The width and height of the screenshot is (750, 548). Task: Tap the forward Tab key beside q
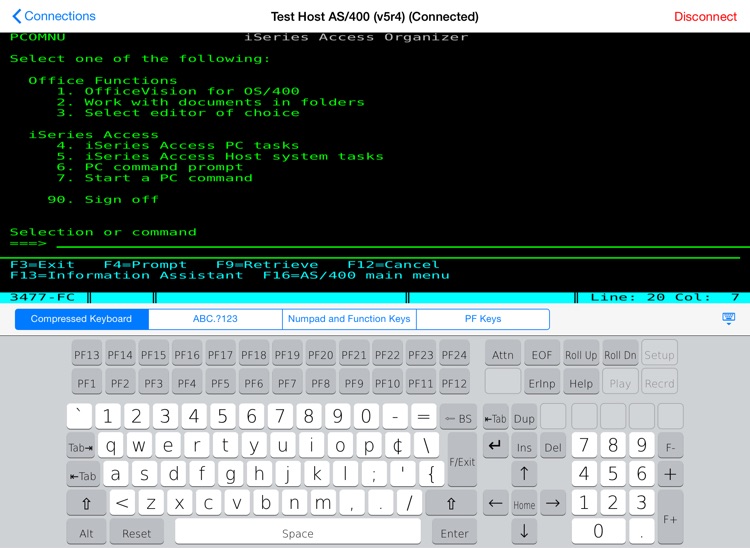click(81, 447)
